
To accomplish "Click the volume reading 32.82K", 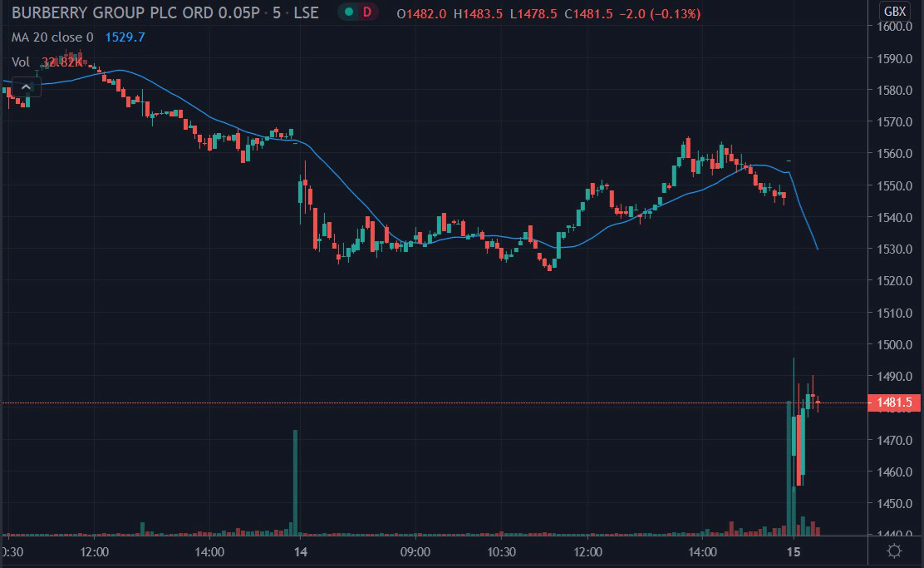I will [64, 61].
